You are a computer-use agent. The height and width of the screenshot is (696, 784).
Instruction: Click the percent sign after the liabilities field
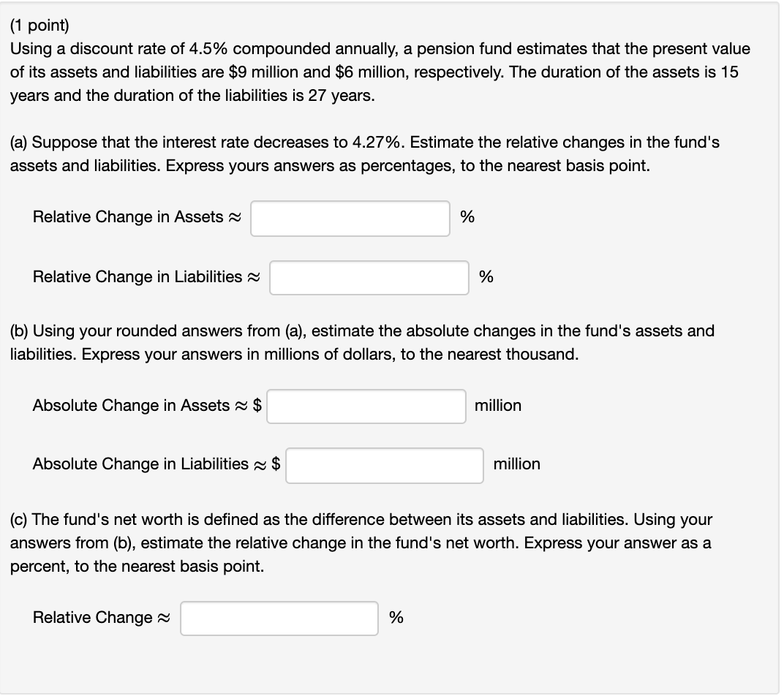click(485, 277)
